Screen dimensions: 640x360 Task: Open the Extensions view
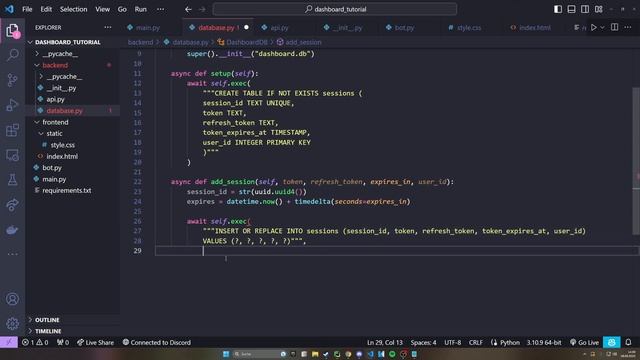pyautogui.click(x=12, y=130)
